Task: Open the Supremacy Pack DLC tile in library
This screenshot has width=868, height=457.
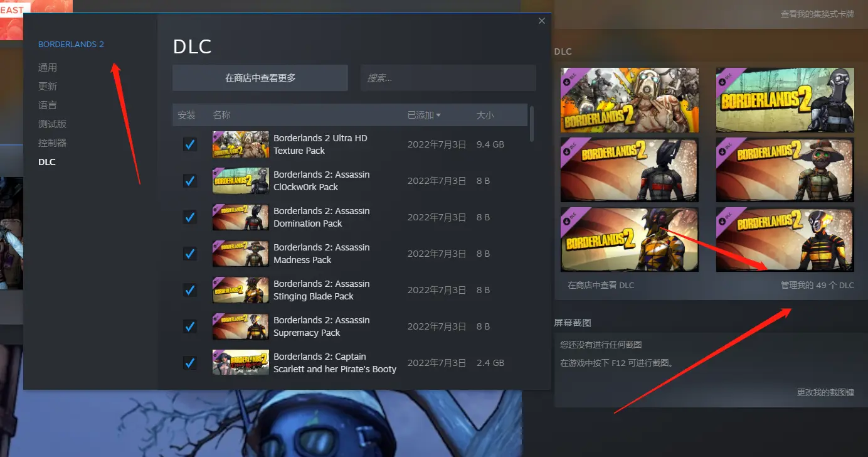Action: (785, 240)
